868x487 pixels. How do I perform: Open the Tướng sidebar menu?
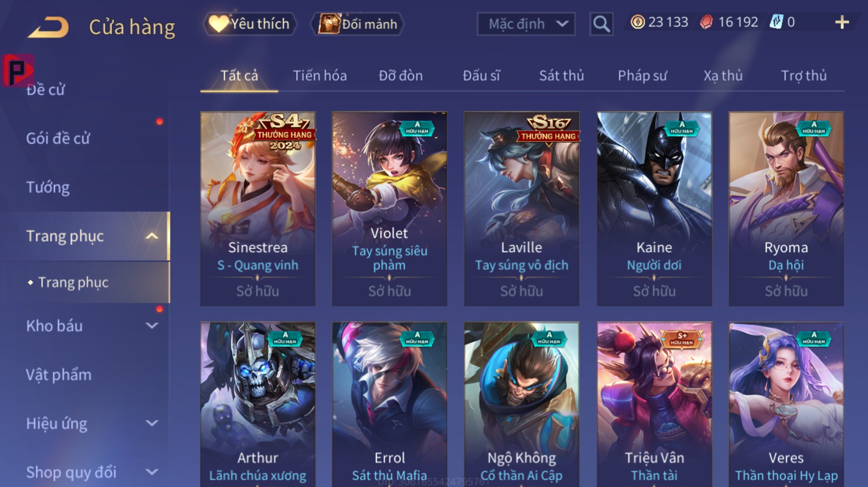click(48, 187)
